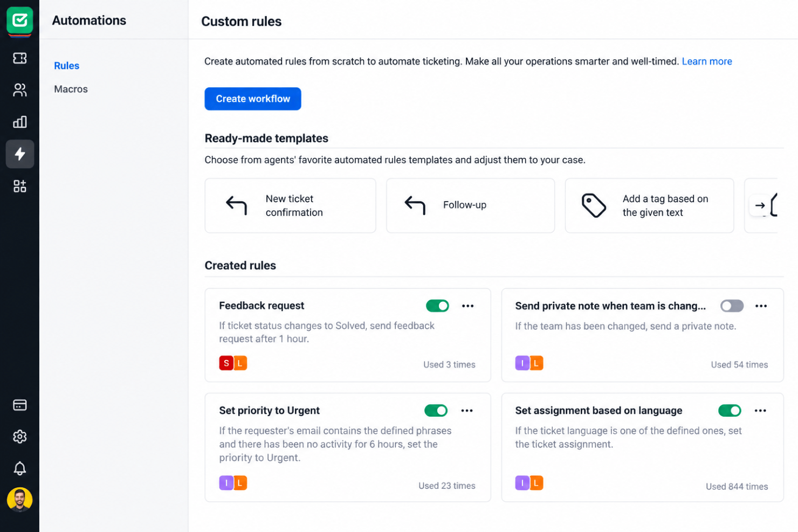Switch to the Macros section
The height and width of the screenshot is (532, 798).
71,89
